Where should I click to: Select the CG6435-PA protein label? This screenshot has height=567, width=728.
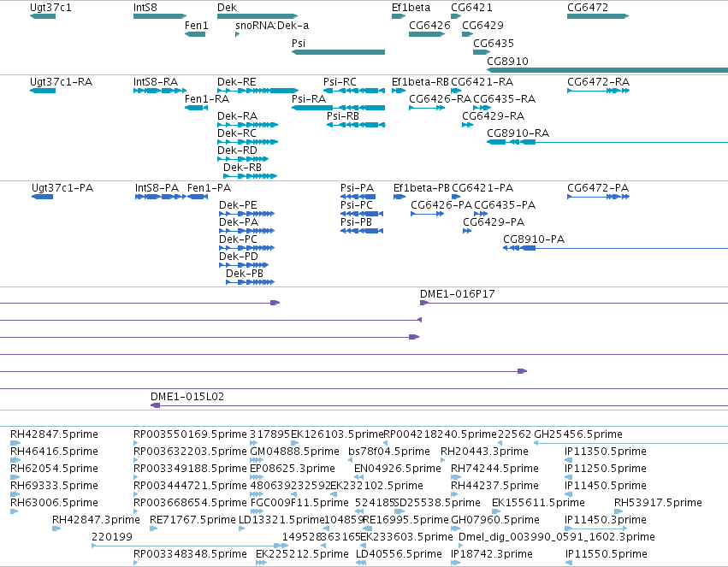pyautogui.click(x=505, y=205)
